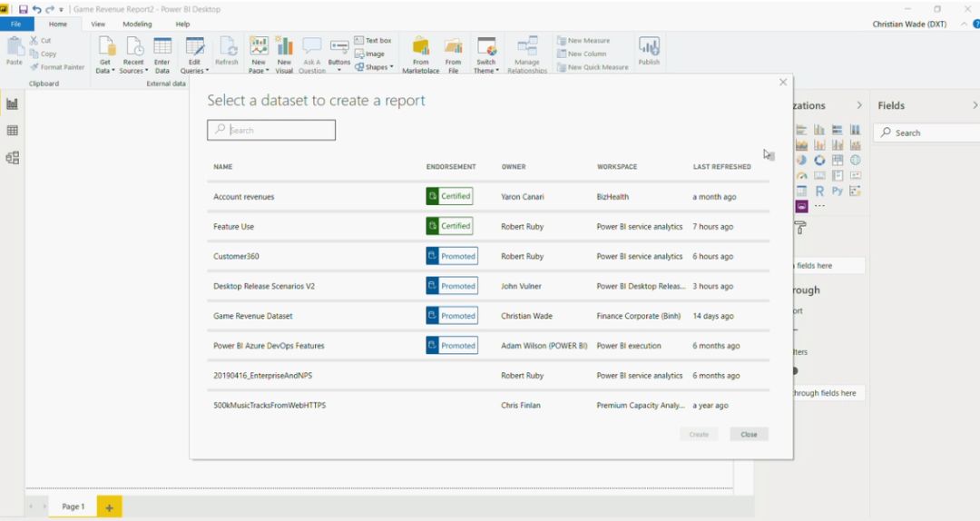Screen dimensions: 980x521
Task: Open the Buttons dropdown
Action: (338, 55)
